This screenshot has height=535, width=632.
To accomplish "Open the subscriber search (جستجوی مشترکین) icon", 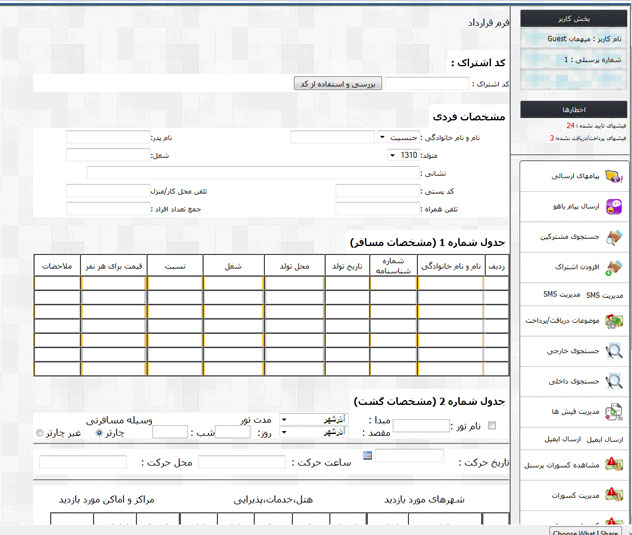I will tap(614, 237).
